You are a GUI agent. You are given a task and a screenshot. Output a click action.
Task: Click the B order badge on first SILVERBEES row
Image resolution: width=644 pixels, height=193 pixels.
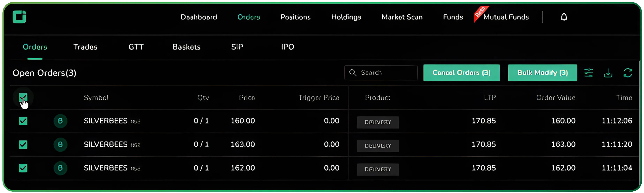point(60,121)
